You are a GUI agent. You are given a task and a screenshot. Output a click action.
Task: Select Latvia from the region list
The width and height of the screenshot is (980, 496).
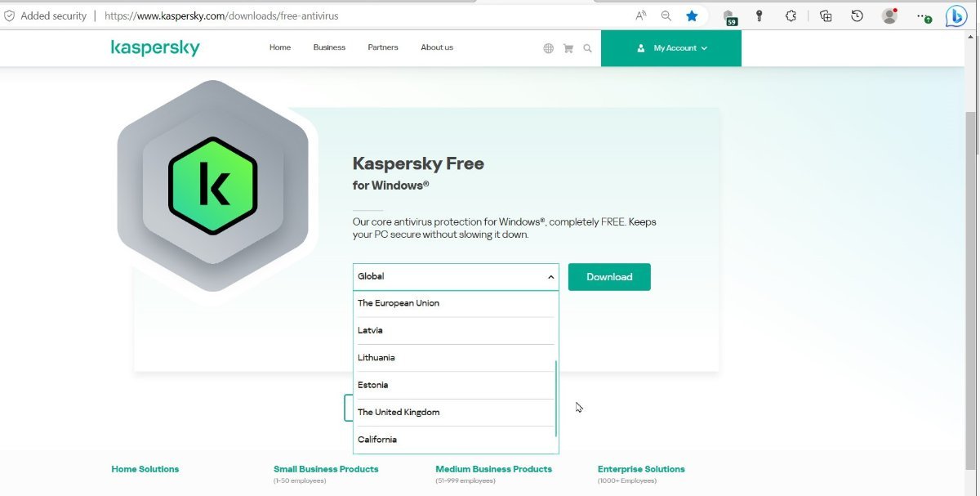[x=454, y=330]
